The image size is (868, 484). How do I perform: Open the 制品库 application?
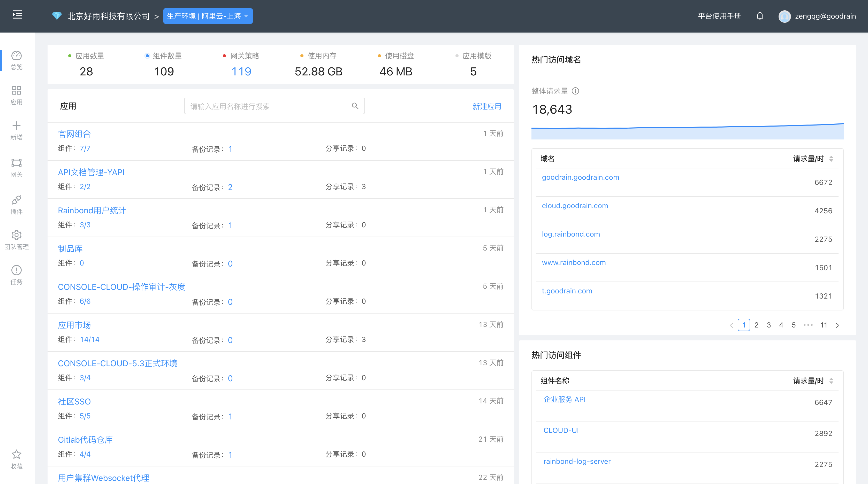coord(70,249)
